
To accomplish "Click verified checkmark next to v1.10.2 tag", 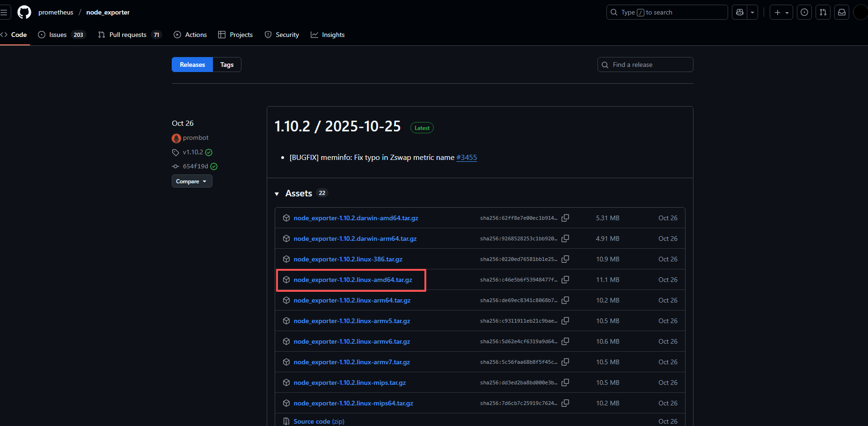I will click(209, 152).
